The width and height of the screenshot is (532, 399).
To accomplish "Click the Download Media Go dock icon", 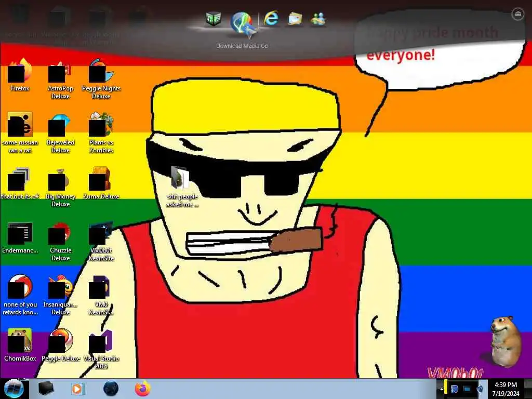I will click(242, 23).
